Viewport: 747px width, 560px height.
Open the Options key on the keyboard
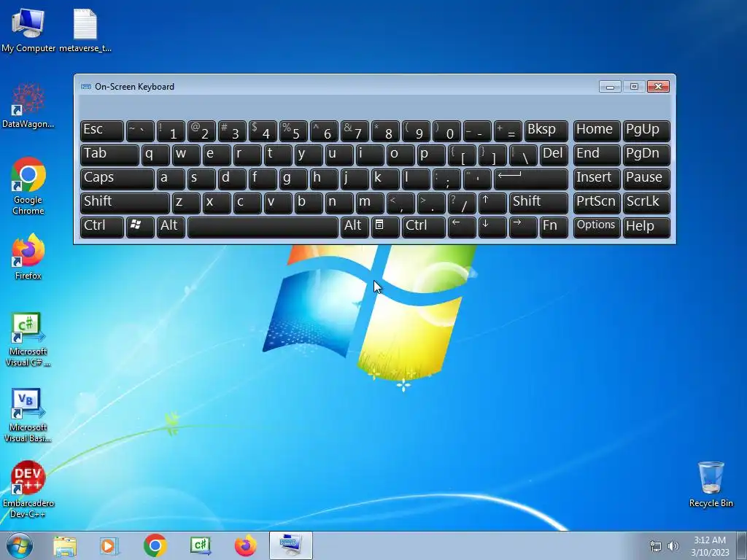point(597,227)
